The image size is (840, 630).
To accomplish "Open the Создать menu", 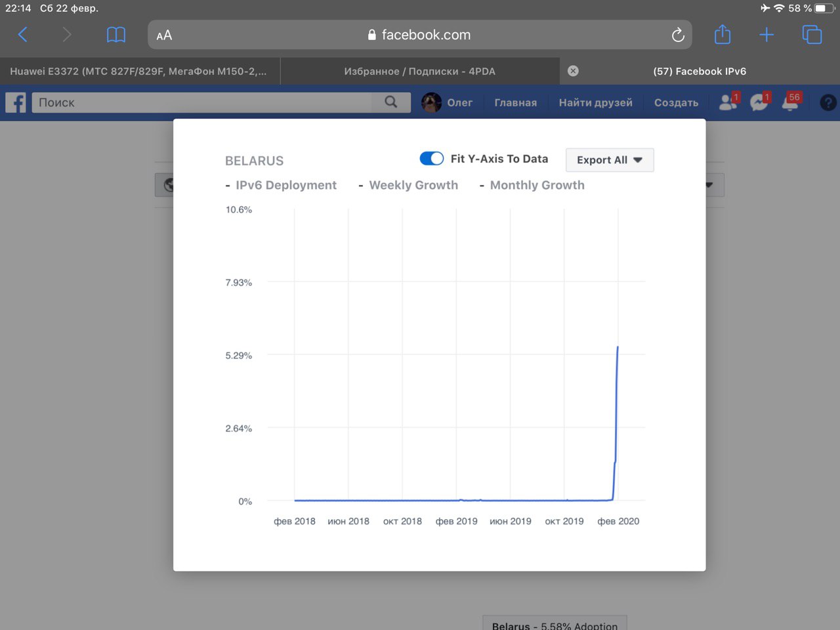I will click(677, 102).
